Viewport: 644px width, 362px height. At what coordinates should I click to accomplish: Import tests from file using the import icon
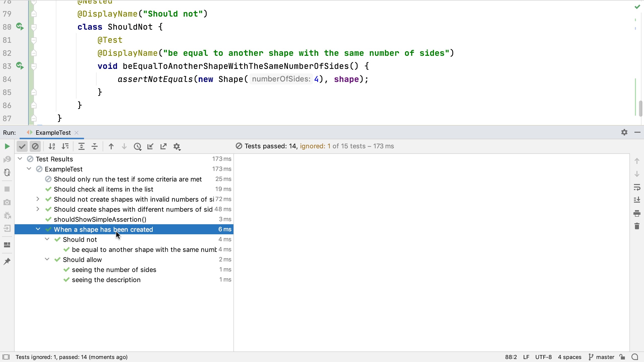click(x=150, y=146)
